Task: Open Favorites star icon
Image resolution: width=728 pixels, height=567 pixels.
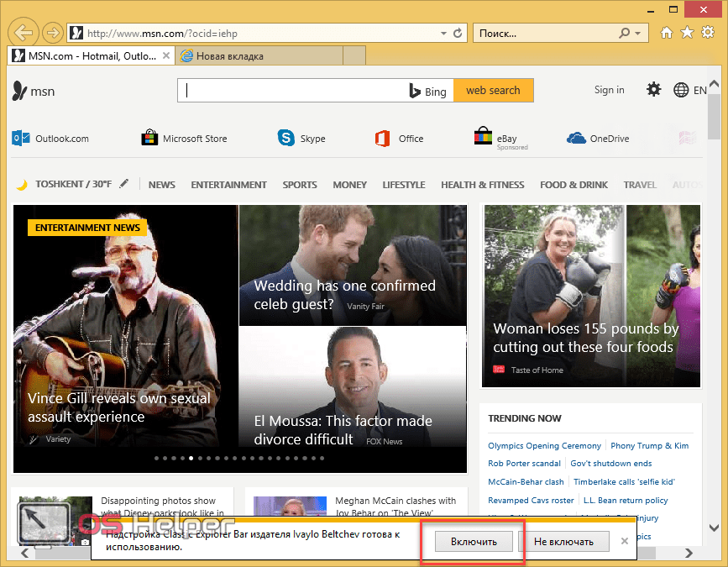Action: click(686, 34)
